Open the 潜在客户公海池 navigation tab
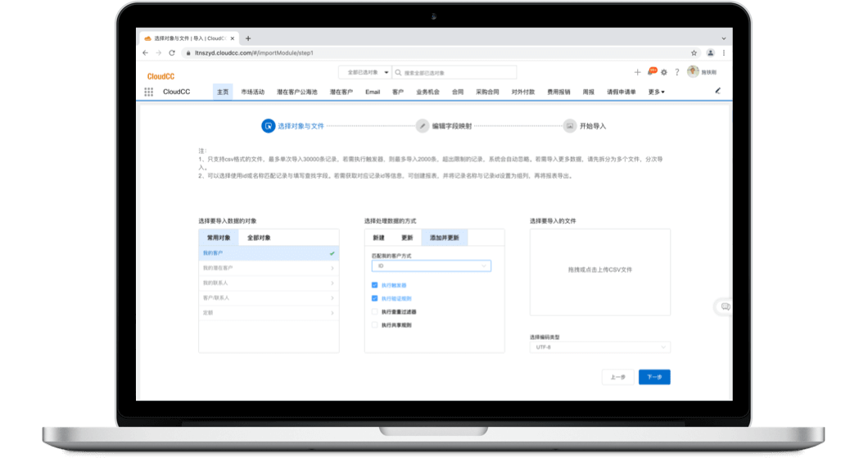 pos(297,92)
